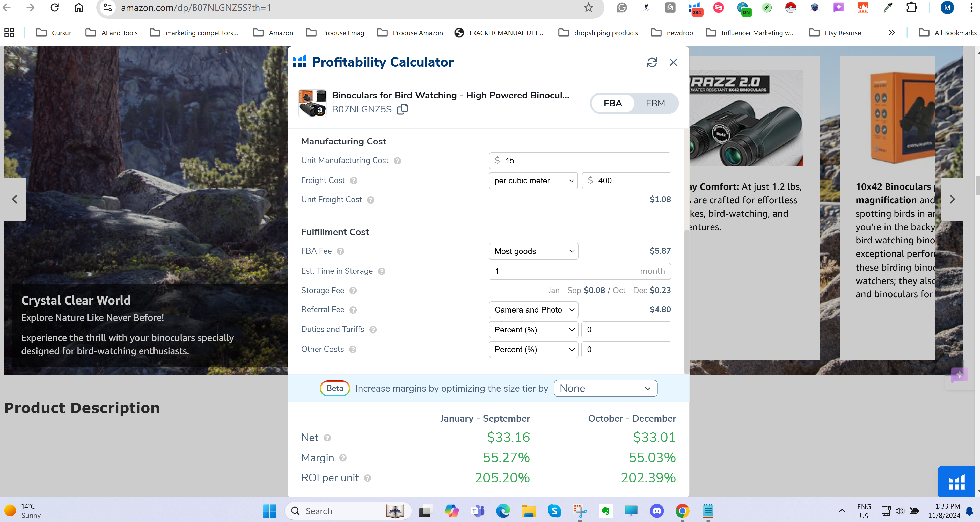Open the freight cost unit dropdown
Screen dimensions: 980x522
pyautogui.click(x=533, y=181)
